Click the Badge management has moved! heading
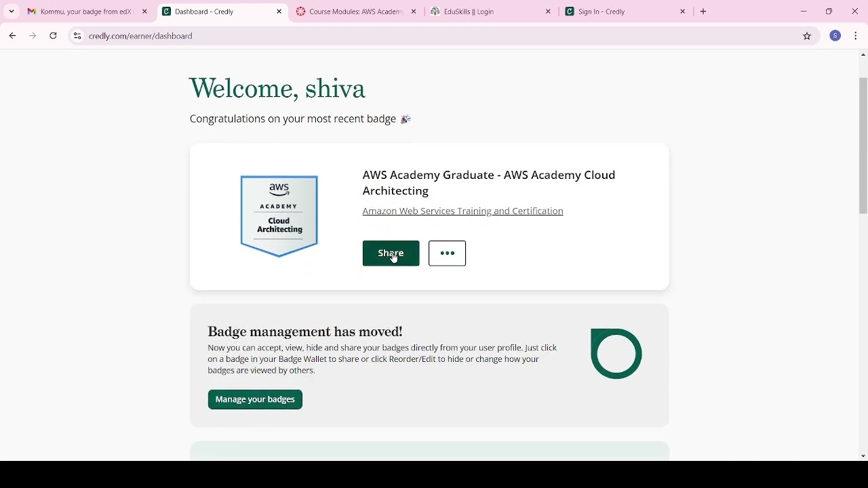 click(x=305, y=331)
